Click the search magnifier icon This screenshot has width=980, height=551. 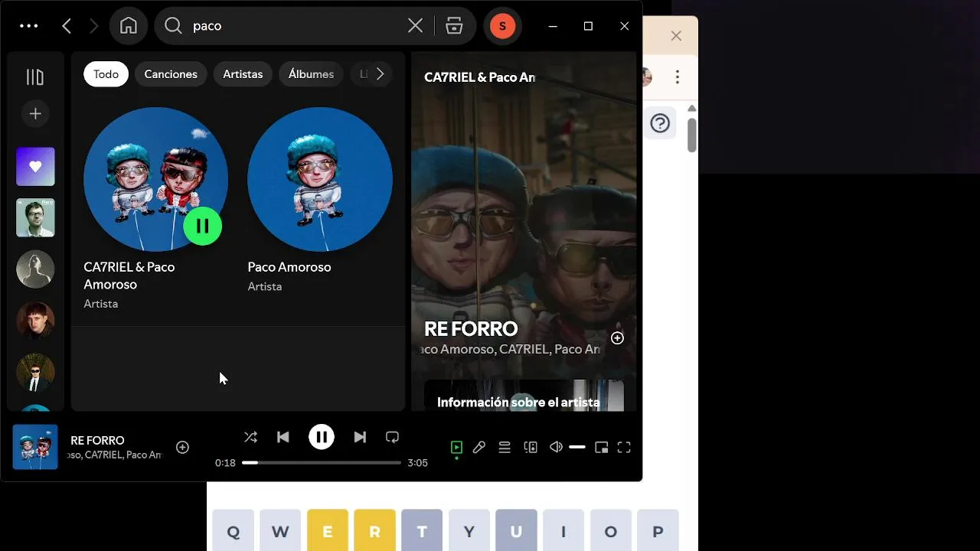coord(174,26)
